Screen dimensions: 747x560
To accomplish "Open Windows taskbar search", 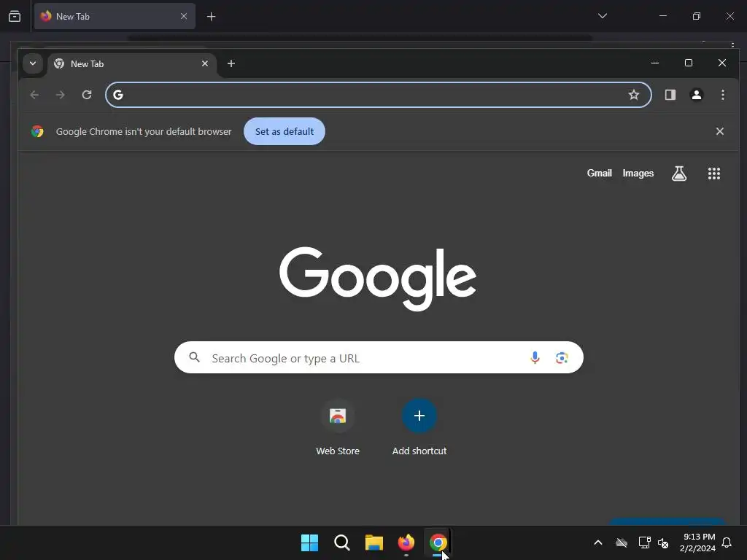I will click(x=341, y=542).
